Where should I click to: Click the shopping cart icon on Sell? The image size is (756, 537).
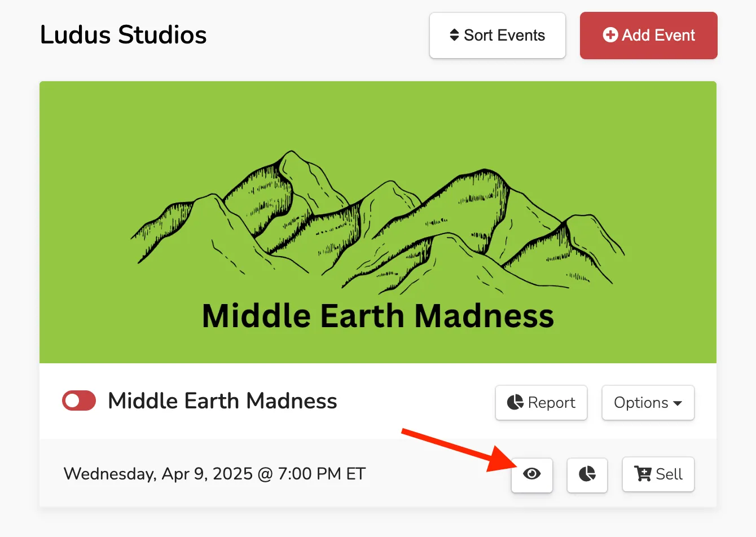pos(643,473)
